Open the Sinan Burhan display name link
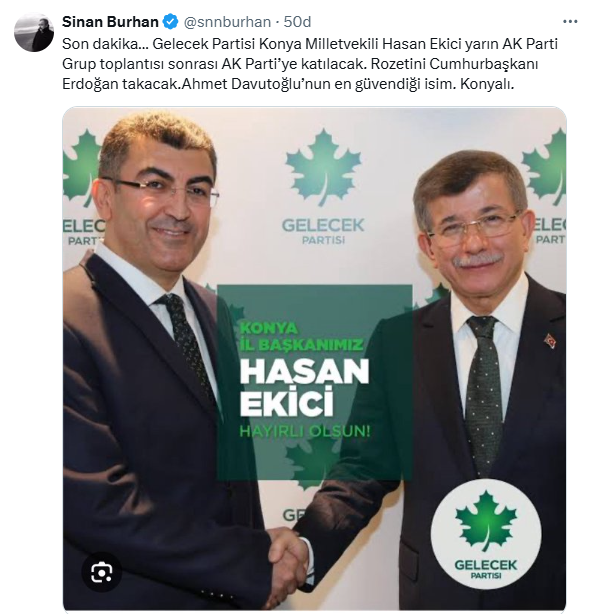Viewport: 591px width, 614px height. (110, 22)
